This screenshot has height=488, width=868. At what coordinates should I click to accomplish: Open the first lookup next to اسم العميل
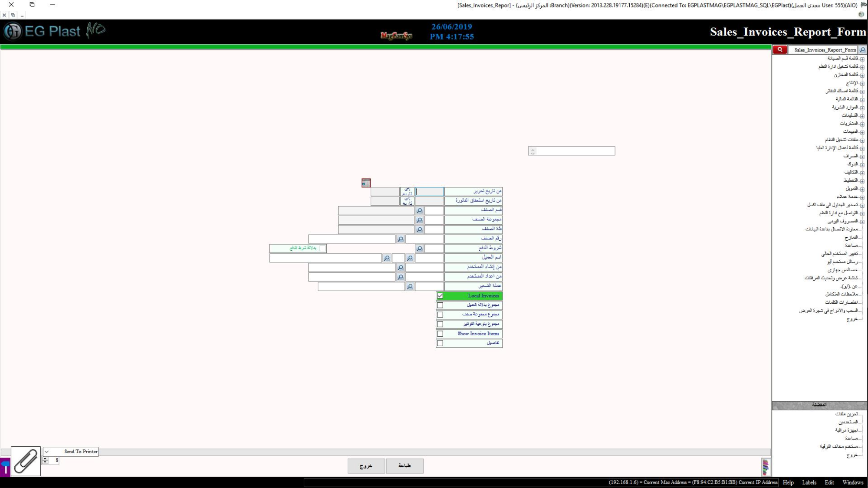coord(410,259)
